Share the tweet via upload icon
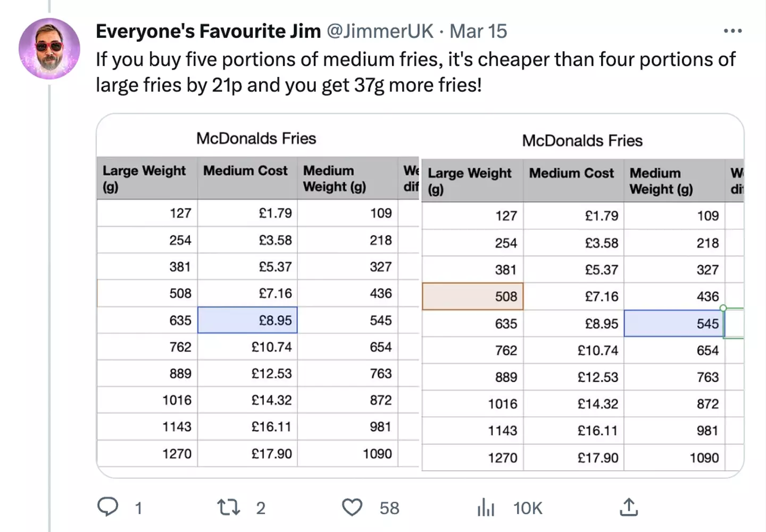This screenshot has height=532, width=766. (x=629, y=508)
